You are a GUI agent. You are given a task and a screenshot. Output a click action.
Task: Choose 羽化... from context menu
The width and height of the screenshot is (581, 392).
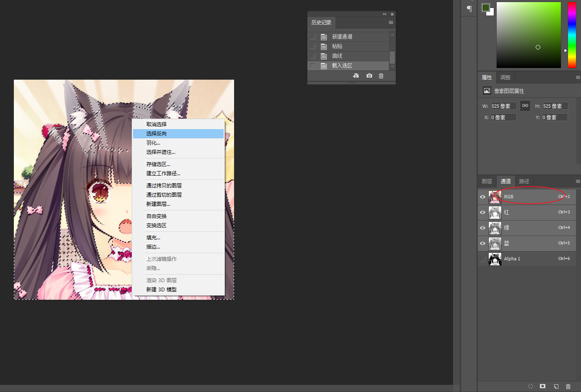(178, 143)
